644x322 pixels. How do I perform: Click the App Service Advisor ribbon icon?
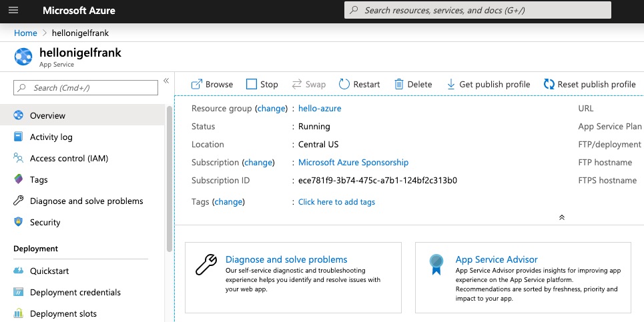coord(436,265)
